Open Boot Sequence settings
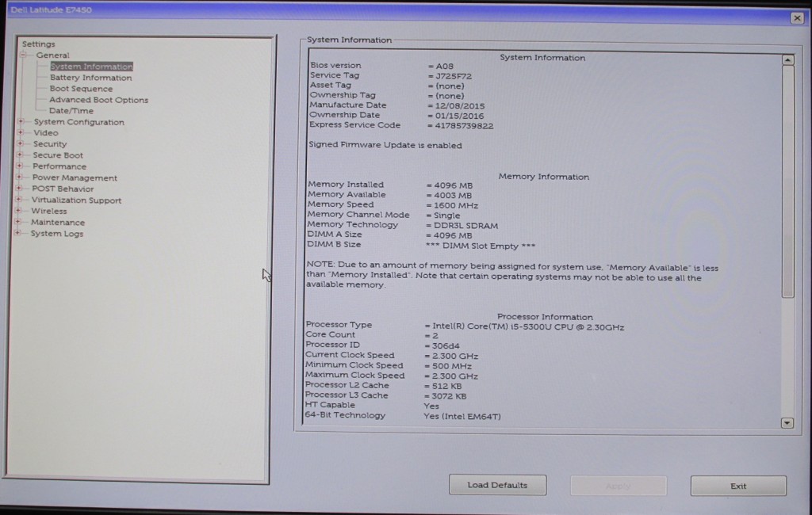Image resolution: width=812 pixels, height=515 pixels. (81, 89)
